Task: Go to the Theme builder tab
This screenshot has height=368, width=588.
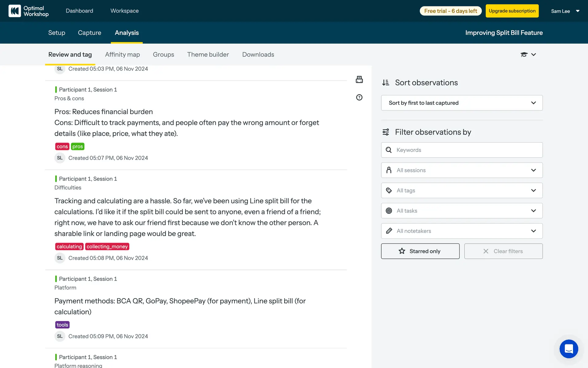Action: (208, 55)
